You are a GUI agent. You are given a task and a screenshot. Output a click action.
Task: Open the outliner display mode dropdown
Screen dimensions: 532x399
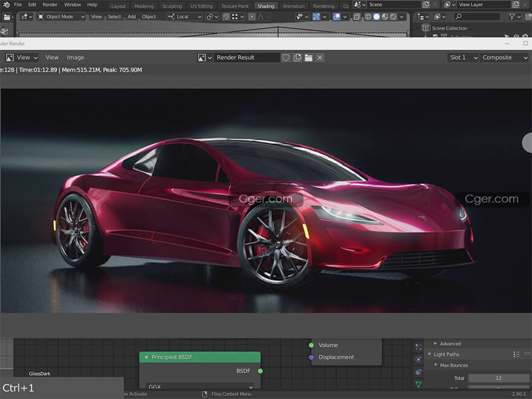tap(440, 17)
